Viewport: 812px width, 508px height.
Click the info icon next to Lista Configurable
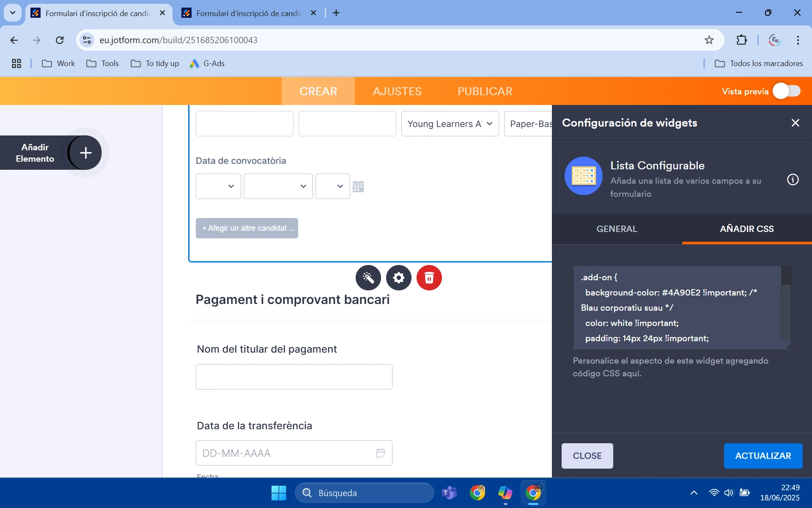point(793,179)
